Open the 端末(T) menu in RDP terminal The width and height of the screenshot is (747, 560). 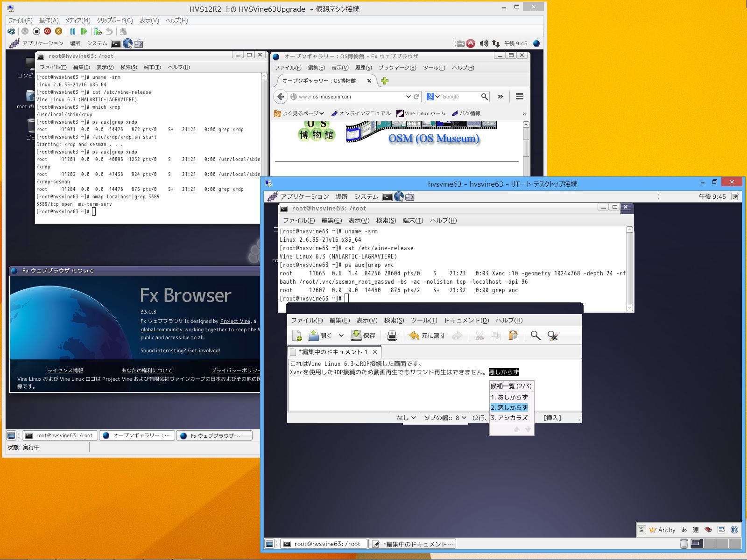click(413, 220)
